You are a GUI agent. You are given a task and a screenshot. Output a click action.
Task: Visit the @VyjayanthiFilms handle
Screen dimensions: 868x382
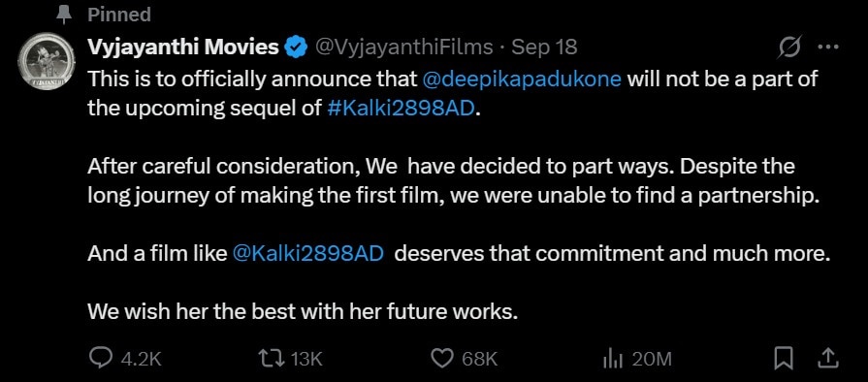(x=404, y=48)
